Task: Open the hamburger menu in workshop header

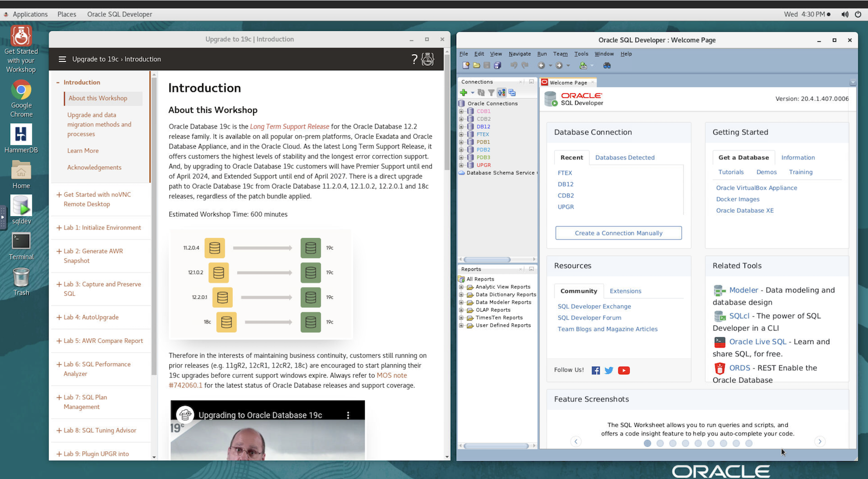Action: [x=62, y=59]
